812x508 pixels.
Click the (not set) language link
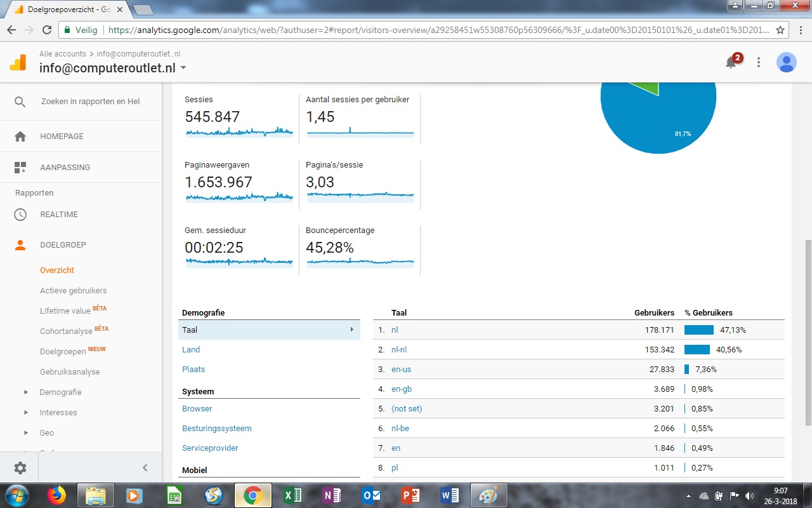coord(407,409)
